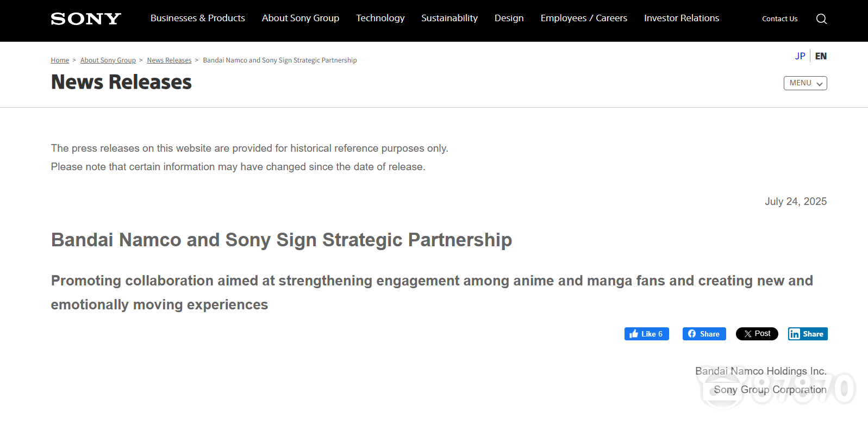Image resolution: width=868 pixels, height=423 pixels.
Task: Open About Sony Group menu
Action: click(301, 18)
